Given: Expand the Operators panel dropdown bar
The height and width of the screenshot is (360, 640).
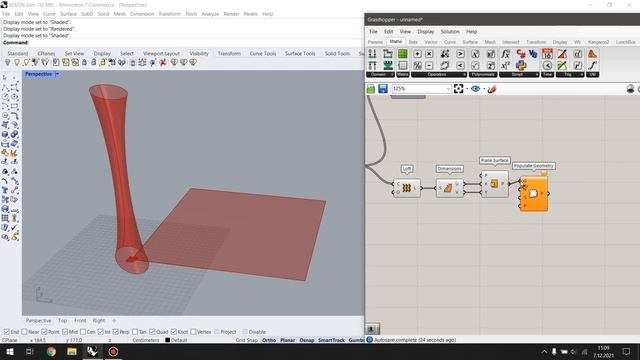Looking at the screenshot, I should 439,75.
